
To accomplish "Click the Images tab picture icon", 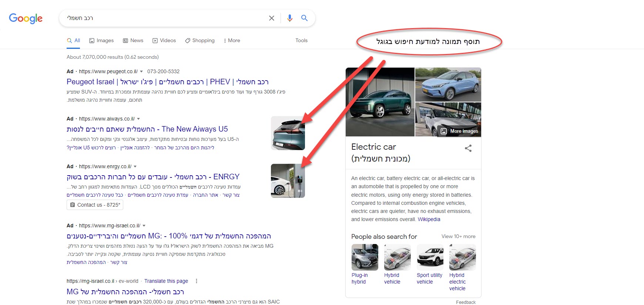I will [x=92, y=41].
